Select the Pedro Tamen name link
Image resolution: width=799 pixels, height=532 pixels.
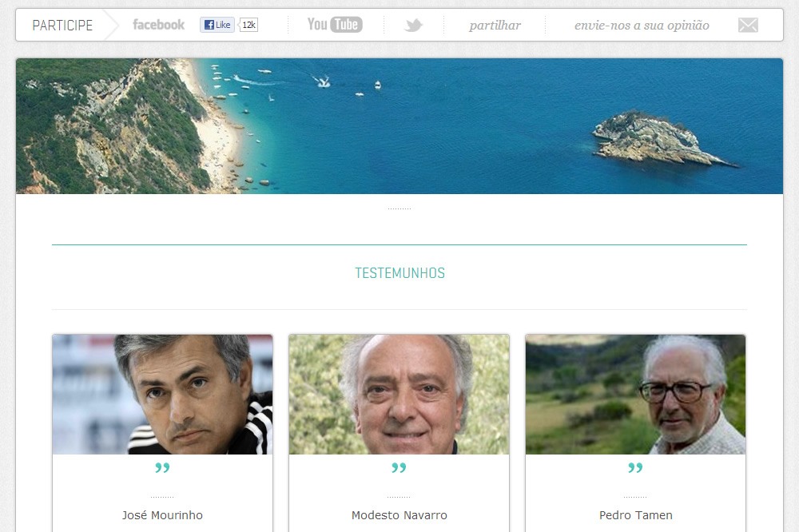click(x=635, y=515)
